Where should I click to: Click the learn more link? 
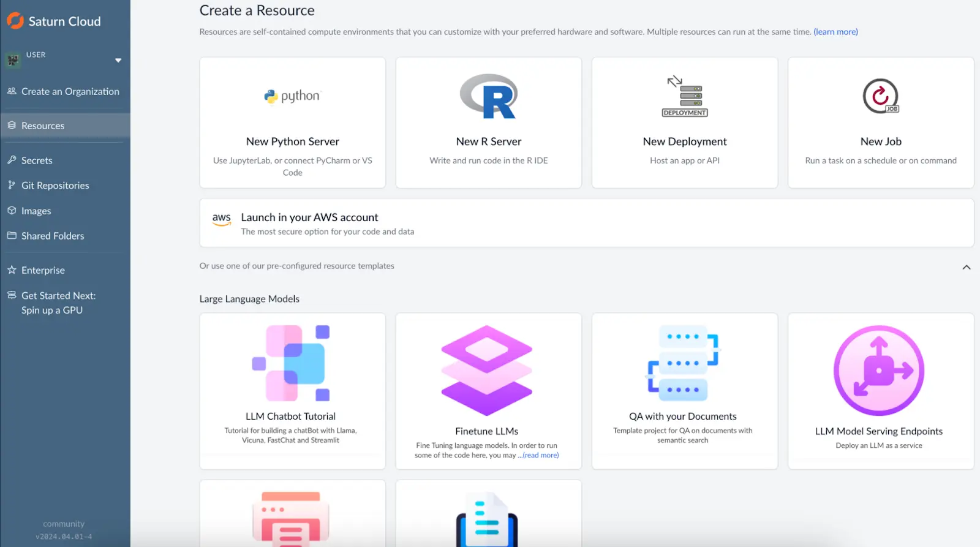(x=835, y=32)
